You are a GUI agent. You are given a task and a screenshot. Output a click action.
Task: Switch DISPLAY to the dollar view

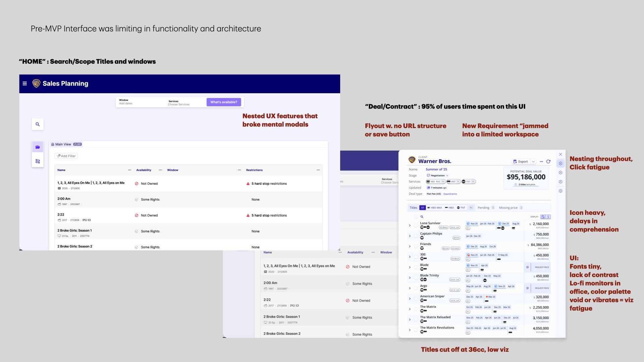point(548,217)
